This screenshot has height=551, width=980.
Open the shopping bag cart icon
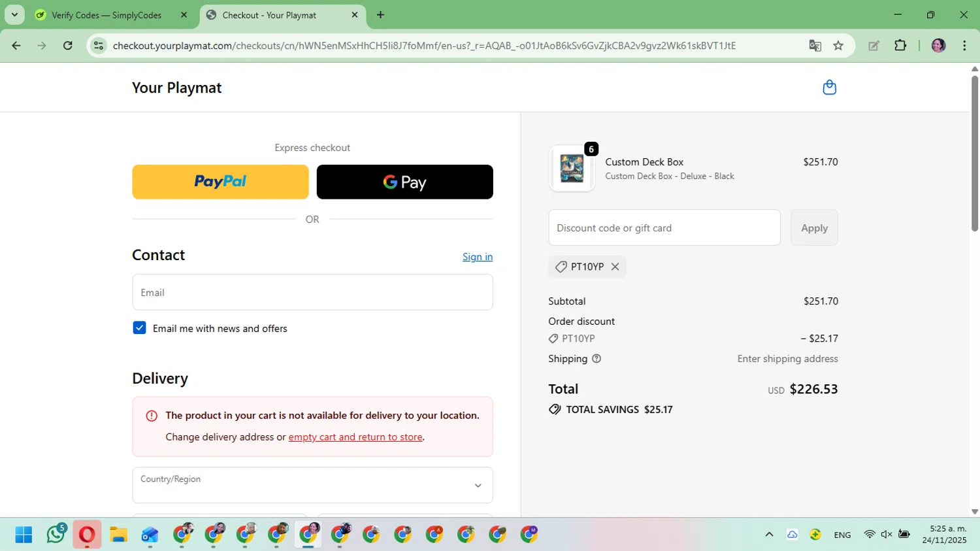pos(829,88)
